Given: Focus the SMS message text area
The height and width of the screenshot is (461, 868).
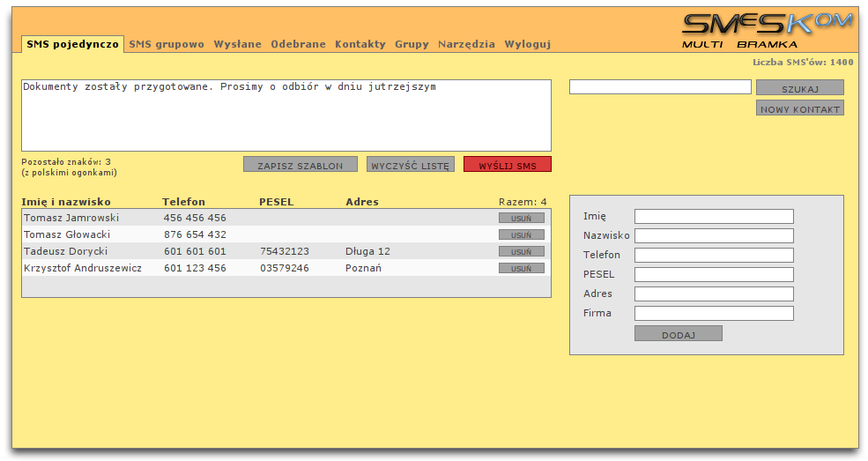Looking at the screenshot, I should tap(286, 116).
